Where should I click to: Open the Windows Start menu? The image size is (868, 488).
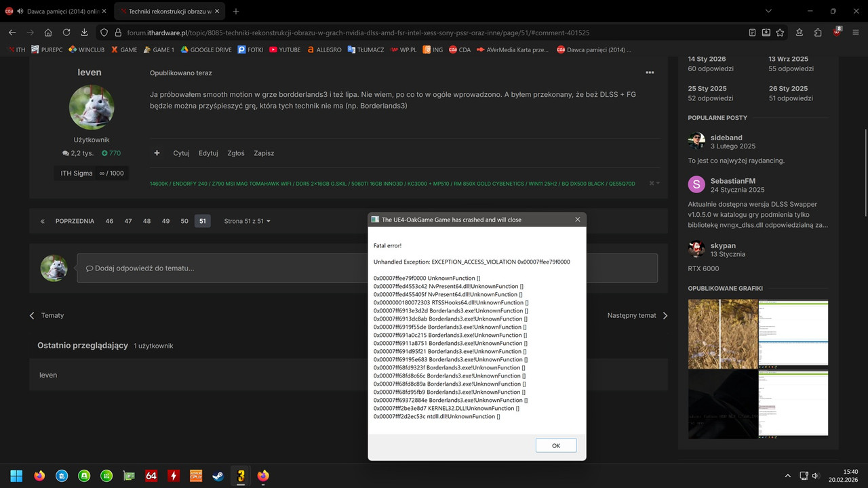[x=16, y=476]
